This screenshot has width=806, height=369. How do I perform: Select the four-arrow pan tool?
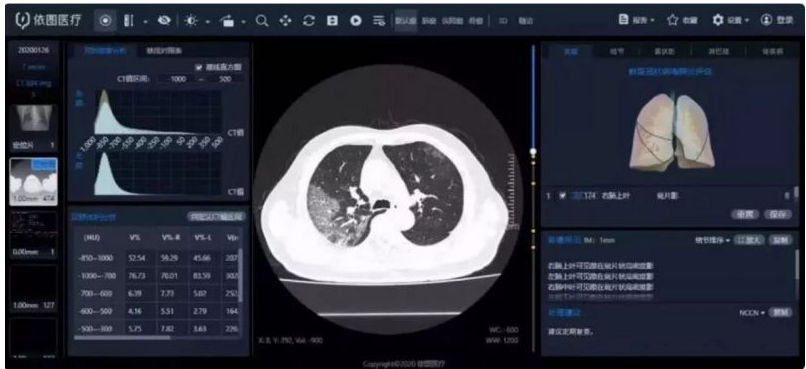point(285,21)
